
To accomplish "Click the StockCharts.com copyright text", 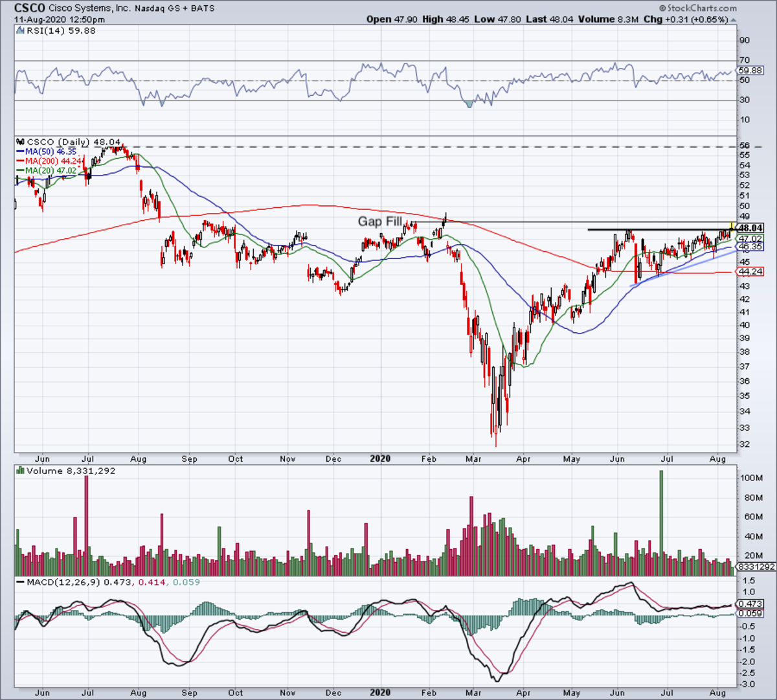I will coord(698,8).
